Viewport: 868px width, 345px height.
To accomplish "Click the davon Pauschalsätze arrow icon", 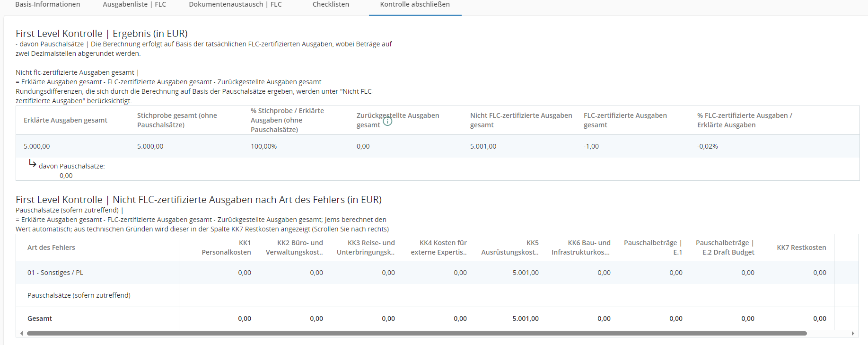I will pos(33,163).
